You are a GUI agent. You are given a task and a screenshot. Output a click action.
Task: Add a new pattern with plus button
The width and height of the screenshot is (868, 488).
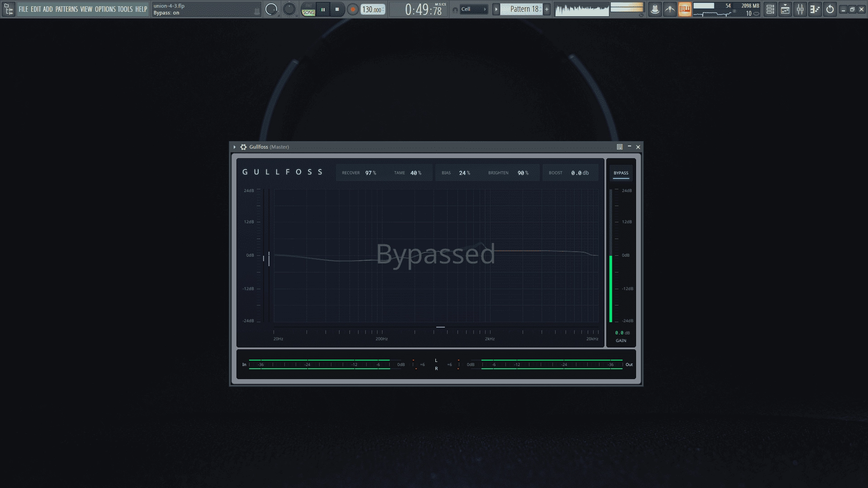(x=547, y=9)
